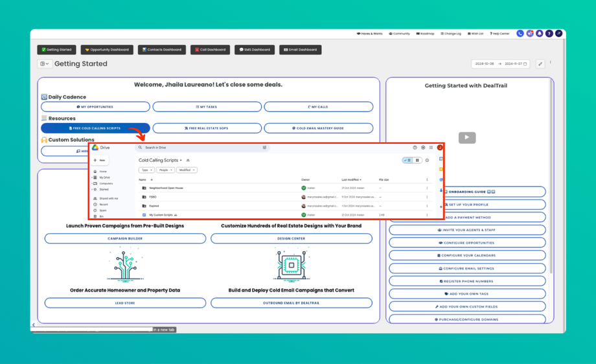Screen dimensions: 596x364
Task: Open the Contacts Dashboard tab
Action: tap(161, 50)
